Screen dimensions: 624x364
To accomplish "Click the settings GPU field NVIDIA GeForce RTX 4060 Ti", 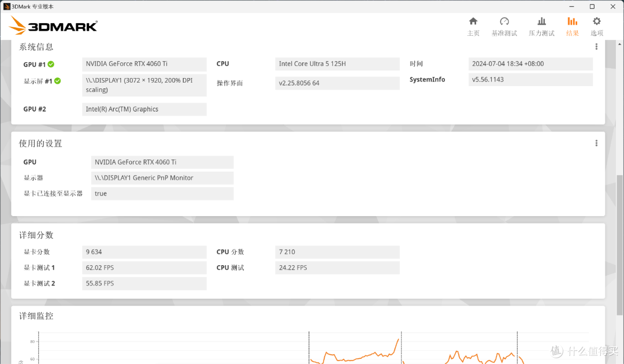I will [162, 162].
